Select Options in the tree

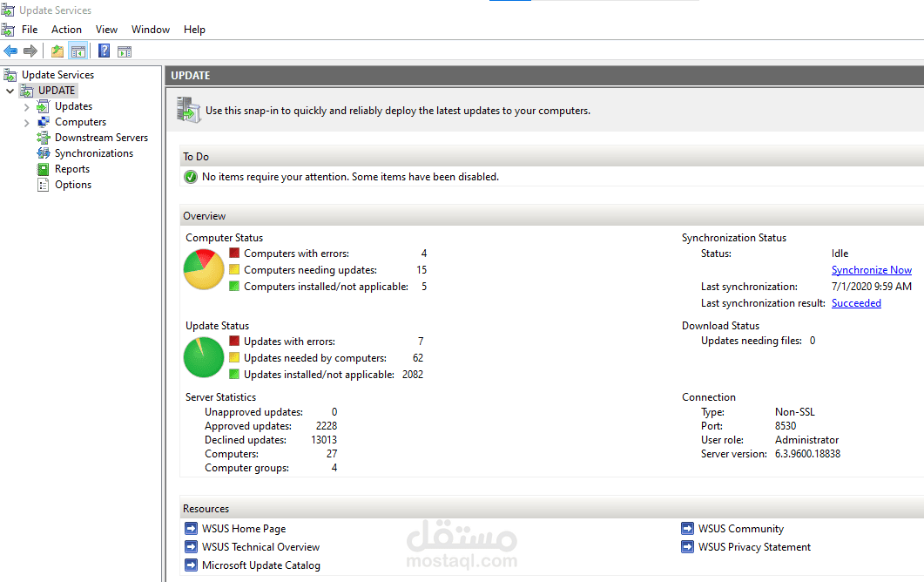pos(73,185)
